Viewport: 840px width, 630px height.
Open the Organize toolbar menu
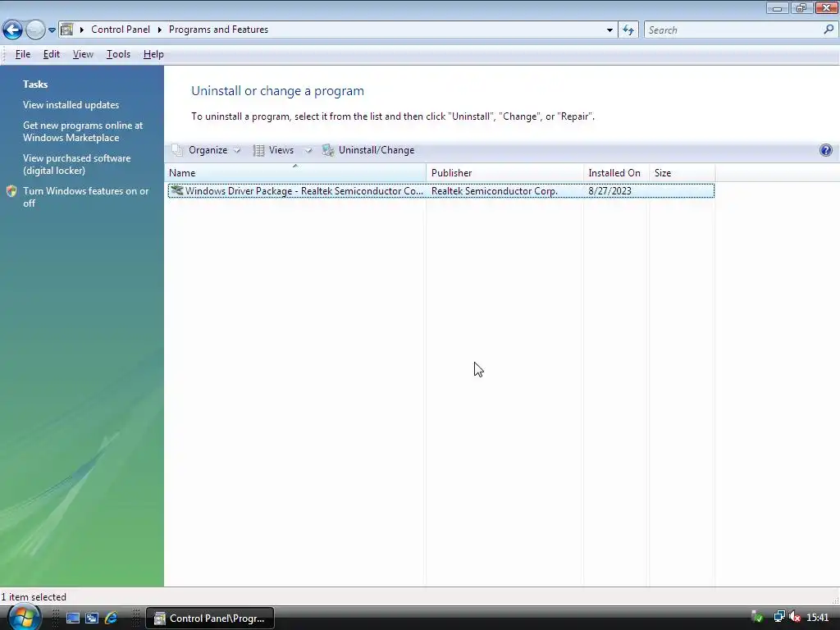pos(206,151)
